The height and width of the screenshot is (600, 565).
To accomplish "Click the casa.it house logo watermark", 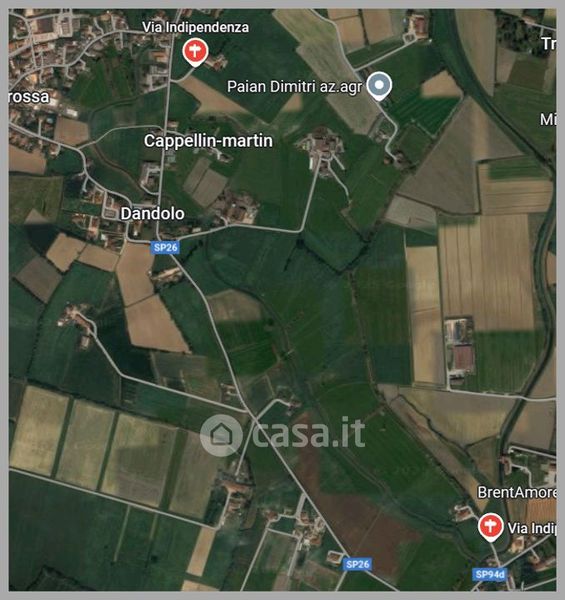I will [221, 435].
